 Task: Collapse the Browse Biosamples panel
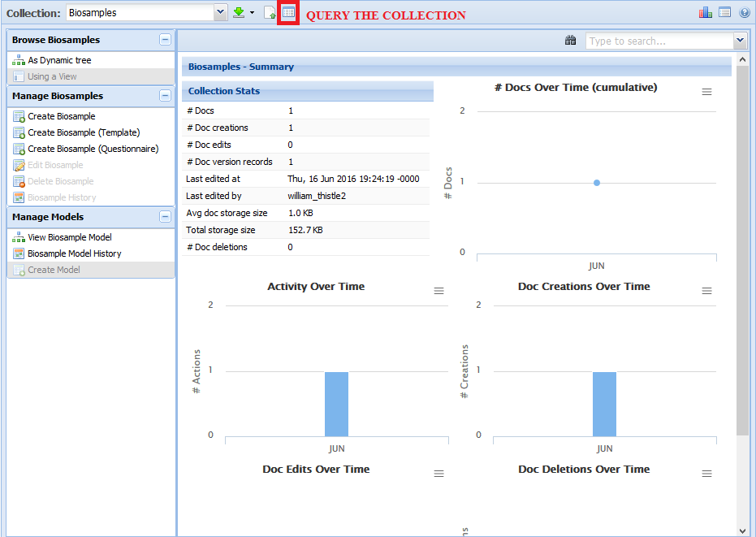coord(165,40)
